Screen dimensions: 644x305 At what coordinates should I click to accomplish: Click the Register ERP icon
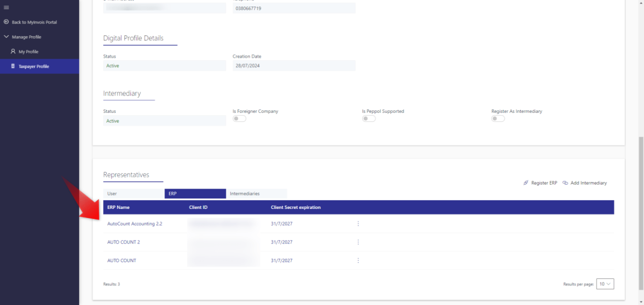(526, 183)
